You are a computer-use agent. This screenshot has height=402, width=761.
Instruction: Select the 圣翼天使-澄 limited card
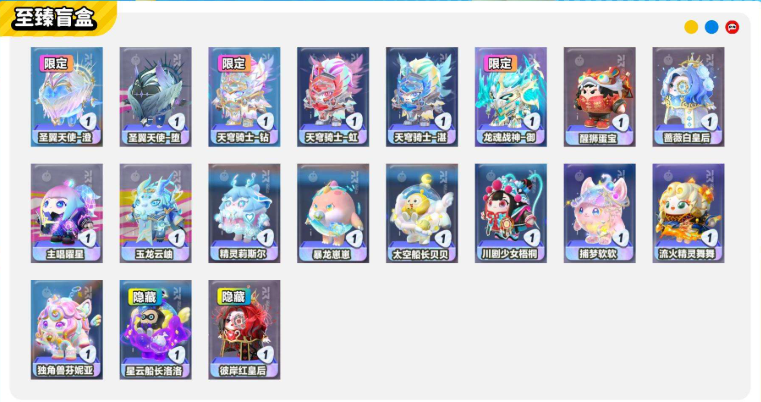tap(66, 97)
